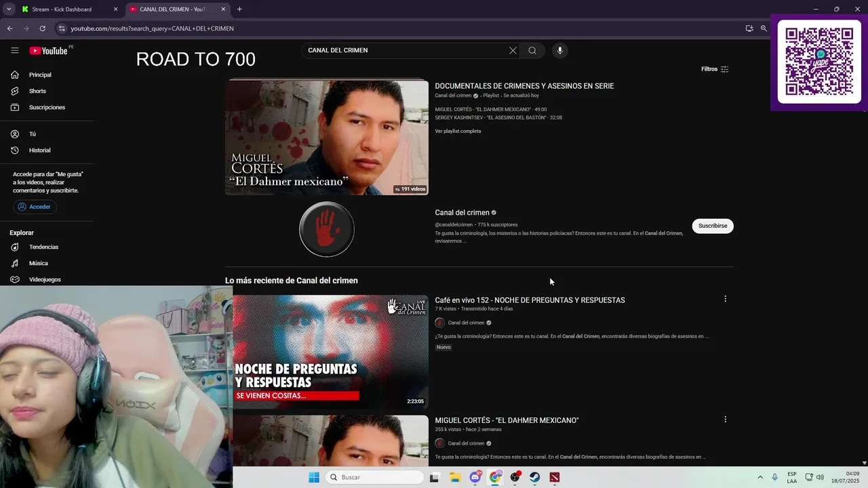
Task: Open playlist title DOCUMENTALES DE CRIMENES Y ASESINOS
Action: 524,86
